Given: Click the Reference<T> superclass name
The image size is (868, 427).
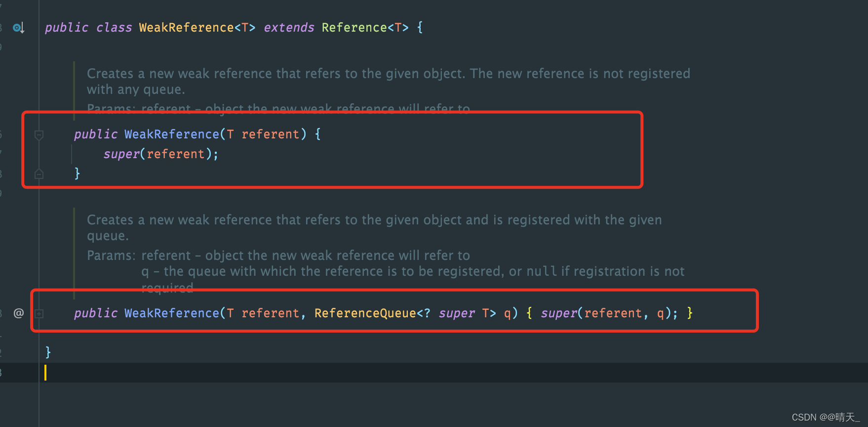Looking at the screenshot, I should (x=365, y=28).
